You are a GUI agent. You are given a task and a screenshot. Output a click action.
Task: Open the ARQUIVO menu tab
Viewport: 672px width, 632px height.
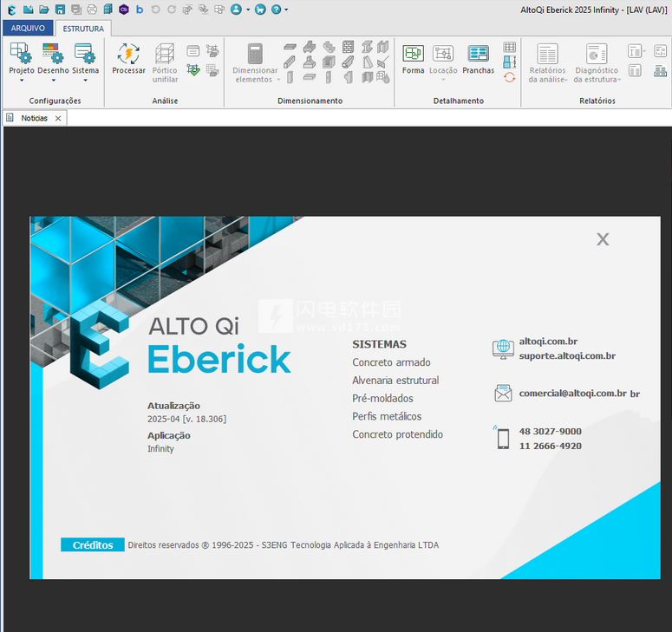[x=28, y=29]
